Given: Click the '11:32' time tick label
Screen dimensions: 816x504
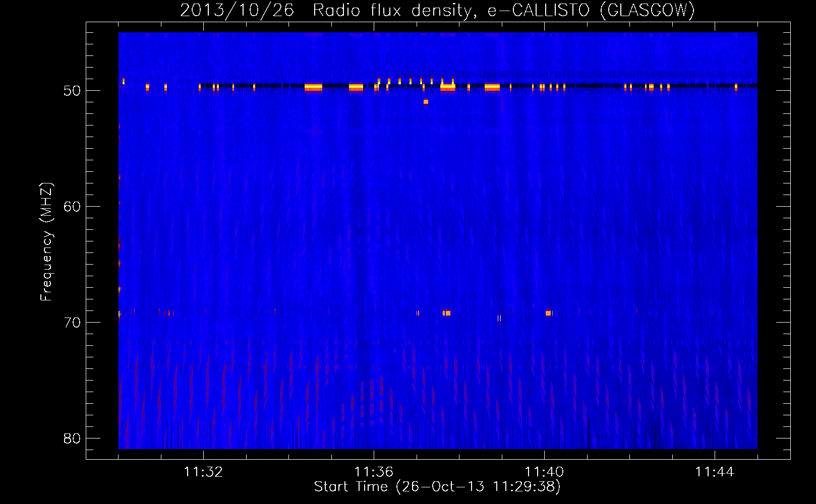Looking at the screenshot, I should pos(203,472).
